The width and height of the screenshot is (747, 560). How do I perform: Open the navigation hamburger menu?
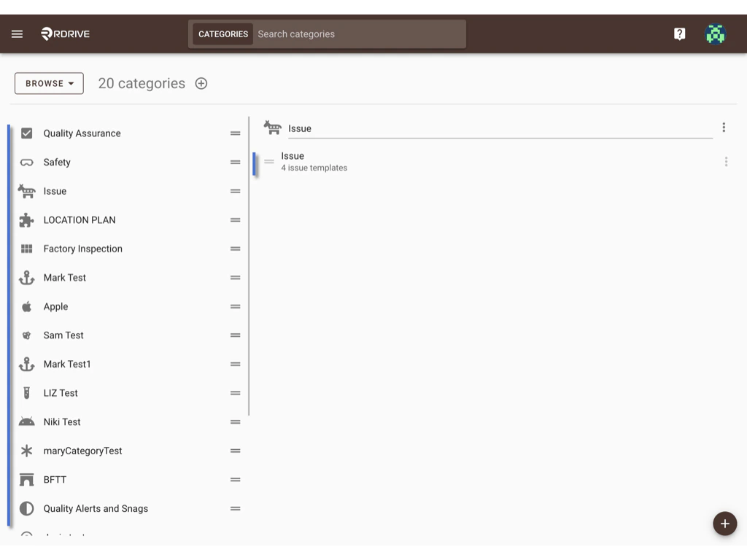[x=17, y=34]
